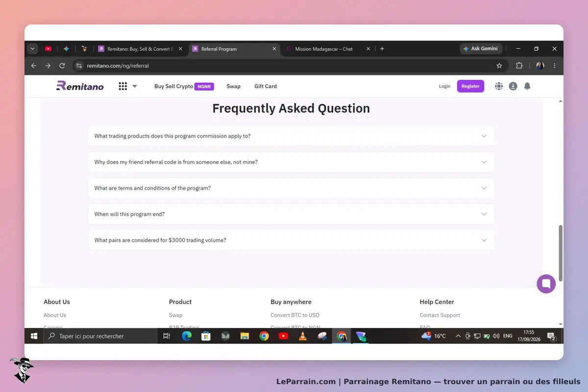Open the pinned YouTube tab
Screen dimensions: 588x392
pyautogui.click(x=49, y=49)
